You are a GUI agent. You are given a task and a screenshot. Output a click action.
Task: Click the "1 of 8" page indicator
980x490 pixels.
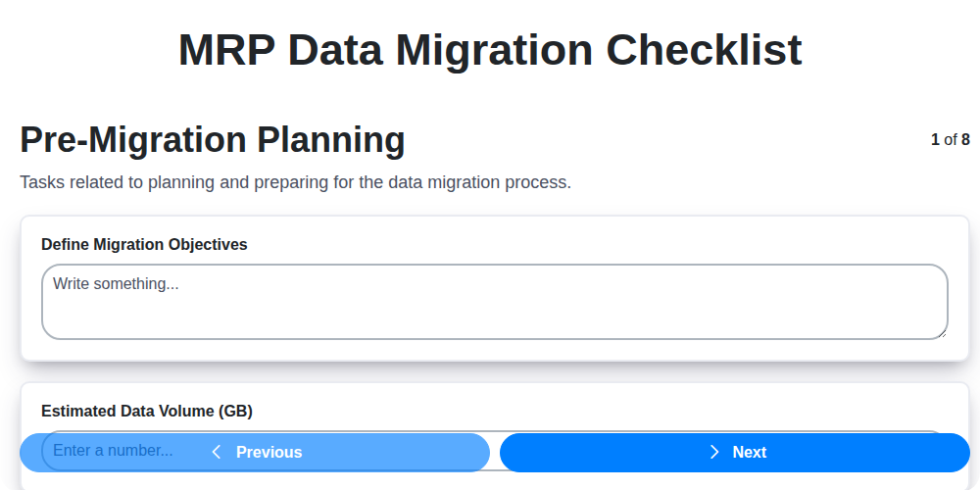click(950, 140)
